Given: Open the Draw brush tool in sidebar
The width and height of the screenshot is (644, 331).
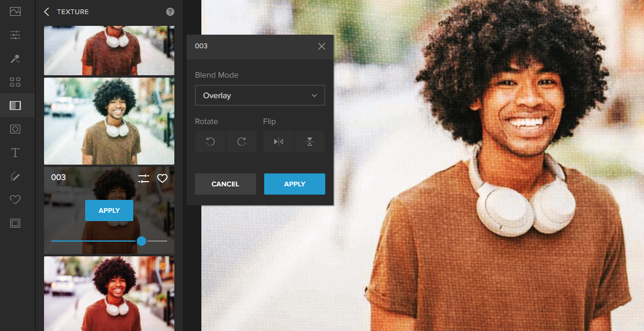Looking at the screenshot, I should click(15, 176).
